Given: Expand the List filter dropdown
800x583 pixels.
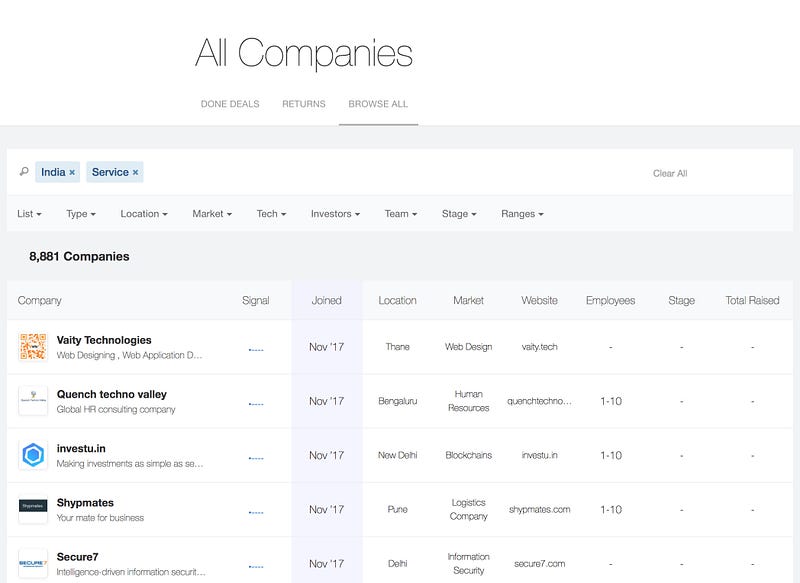Looking at the screenshot, I should (x=29, y=214).
